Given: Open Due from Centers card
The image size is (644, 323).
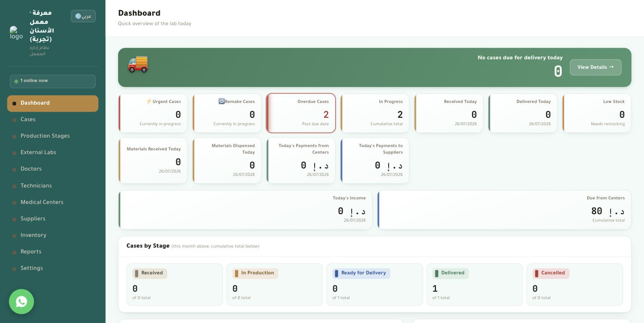Looking at the screenshot, I should (x=504, y=210).
